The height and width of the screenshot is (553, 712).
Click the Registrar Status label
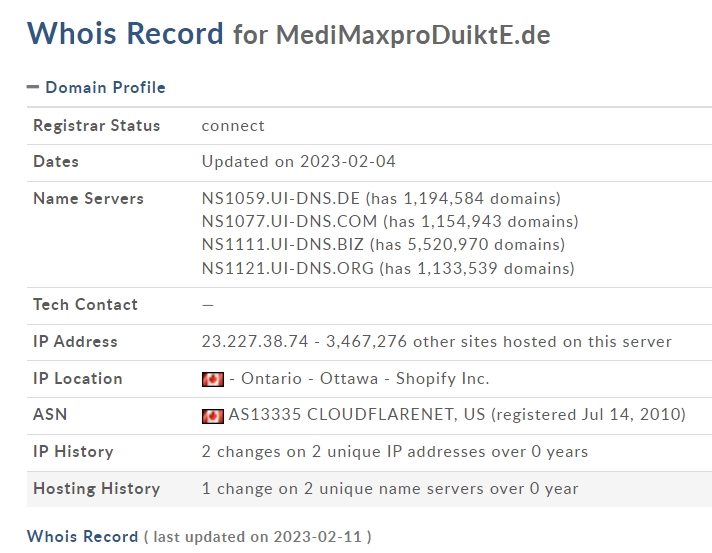click(97, 125)
